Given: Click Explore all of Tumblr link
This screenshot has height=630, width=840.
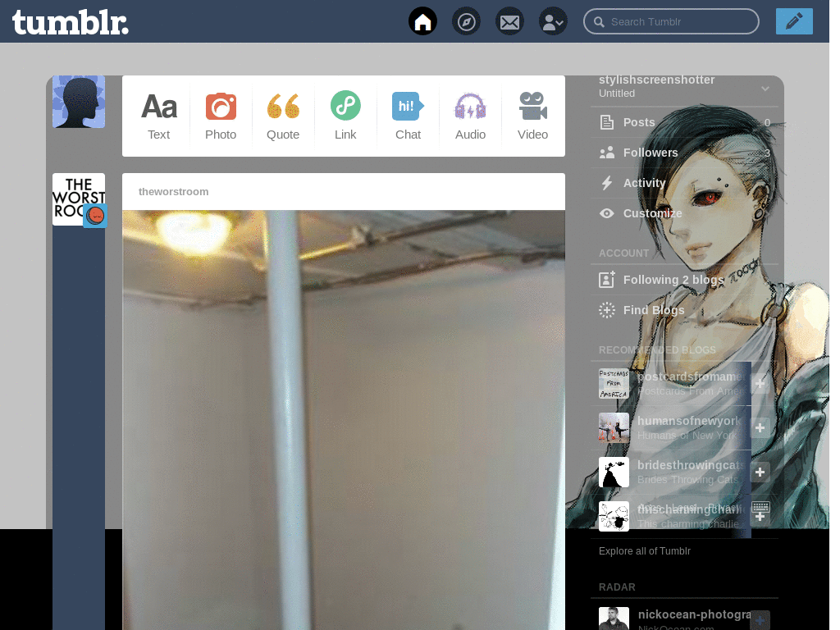Looking at the screenshot, I should click(645, 550).
